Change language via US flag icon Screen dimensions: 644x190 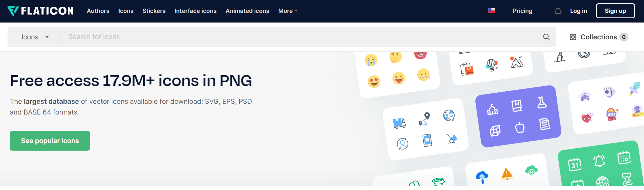click(x=491, y=11)
